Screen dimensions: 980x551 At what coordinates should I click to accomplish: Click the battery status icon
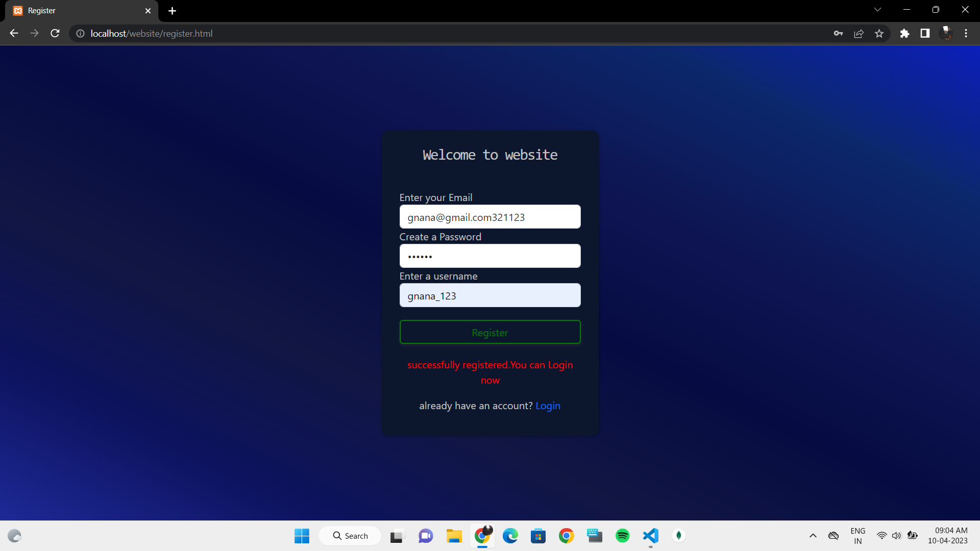coord(913,536)
